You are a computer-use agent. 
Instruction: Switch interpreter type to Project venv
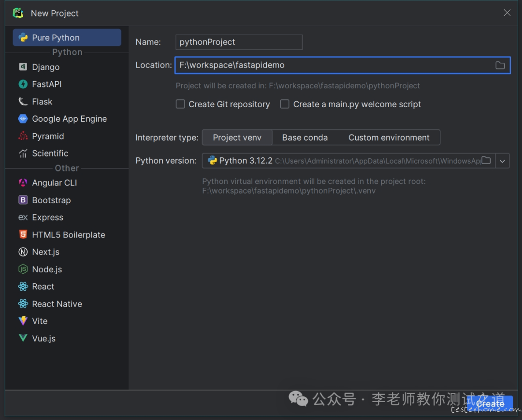coord(237,138)
